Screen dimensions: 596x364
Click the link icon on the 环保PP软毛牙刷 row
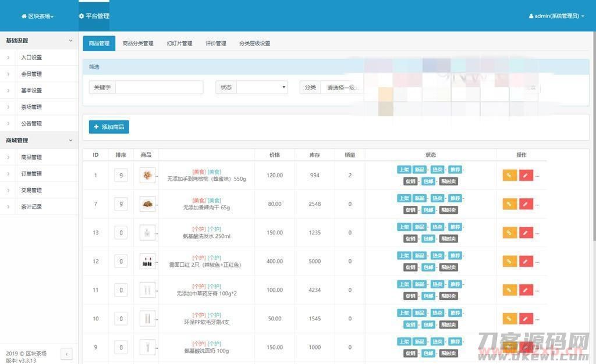509,318
